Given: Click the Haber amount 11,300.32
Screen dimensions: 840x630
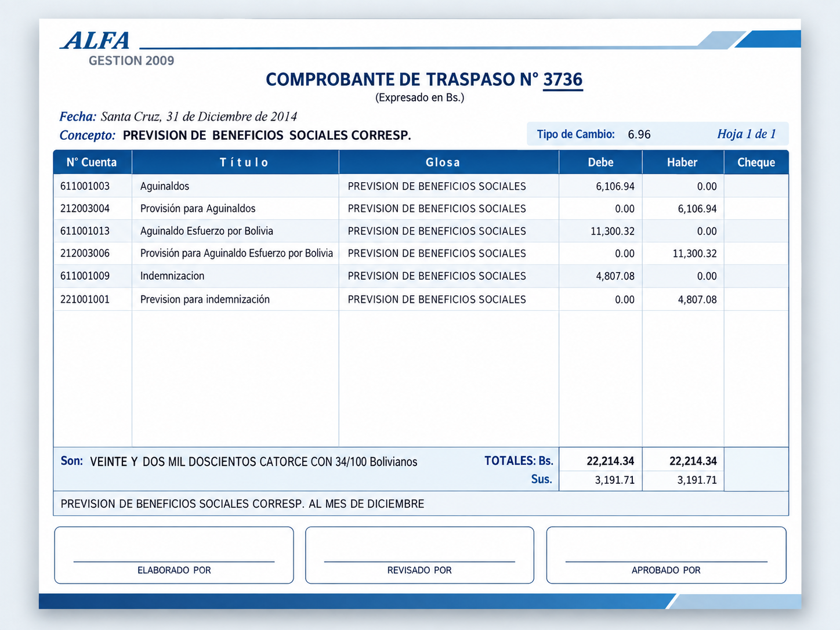Looking at the screenshot, I should click(x=695, y=254).
